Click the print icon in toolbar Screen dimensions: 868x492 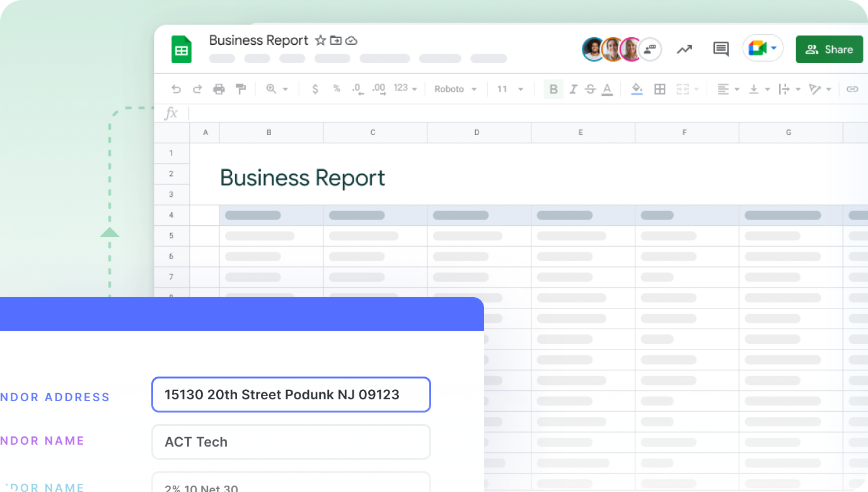pos(219,90)
